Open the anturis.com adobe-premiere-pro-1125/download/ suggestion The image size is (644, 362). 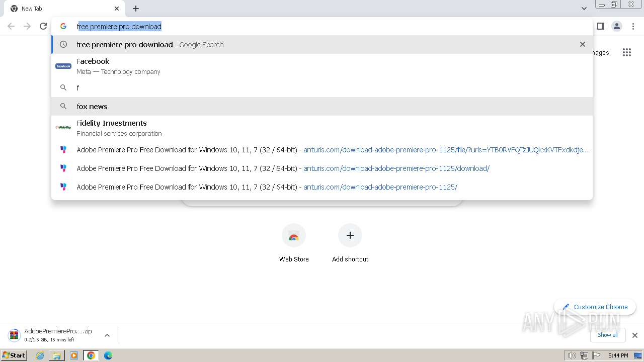[322, 168]
